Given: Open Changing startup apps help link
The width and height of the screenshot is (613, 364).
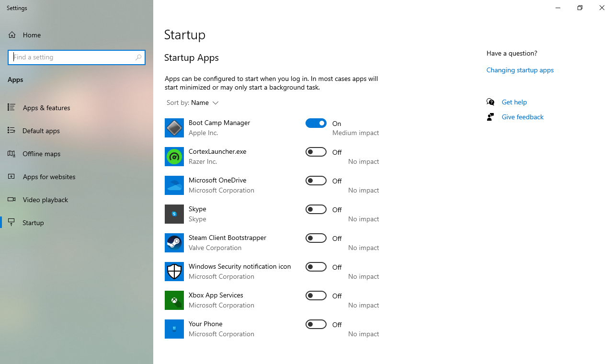Looking at the screenshot, I should pyautogui.click(x=520, y=70).
